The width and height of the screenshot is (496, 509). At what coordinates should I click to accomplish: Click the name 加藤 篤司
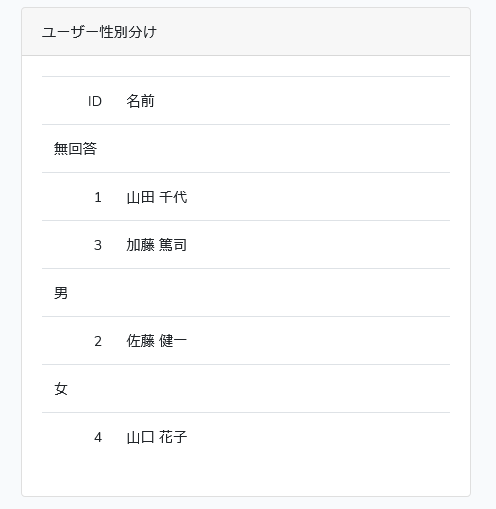(x=156, y=245)
